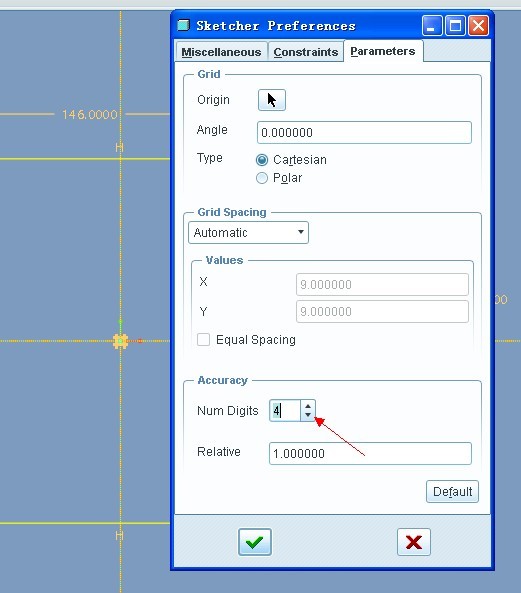521x593 pixels.
Task: Click the Relative accuracy input field
Action: tap(370, 453)
